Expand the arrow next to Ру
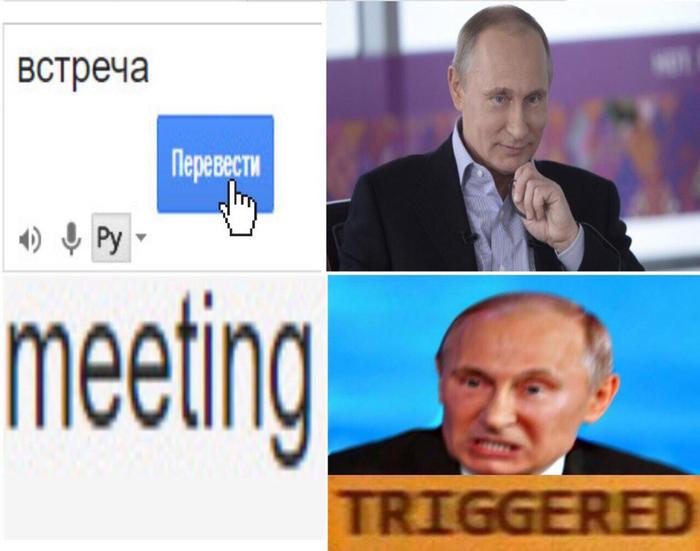Image resolution: width=700 pixels, height=551 pixels. (141, 237)
